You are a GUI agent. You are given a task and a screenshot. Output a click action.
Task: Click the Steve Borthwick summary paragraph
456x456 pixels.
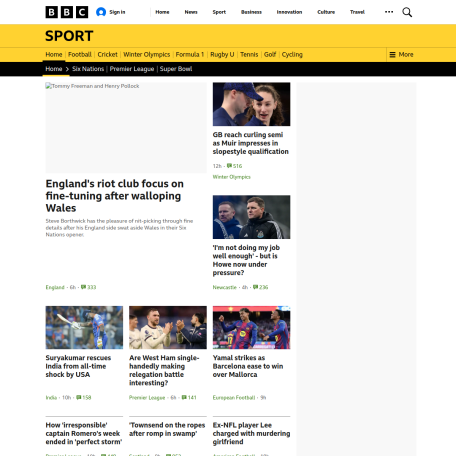coord(119,228)
